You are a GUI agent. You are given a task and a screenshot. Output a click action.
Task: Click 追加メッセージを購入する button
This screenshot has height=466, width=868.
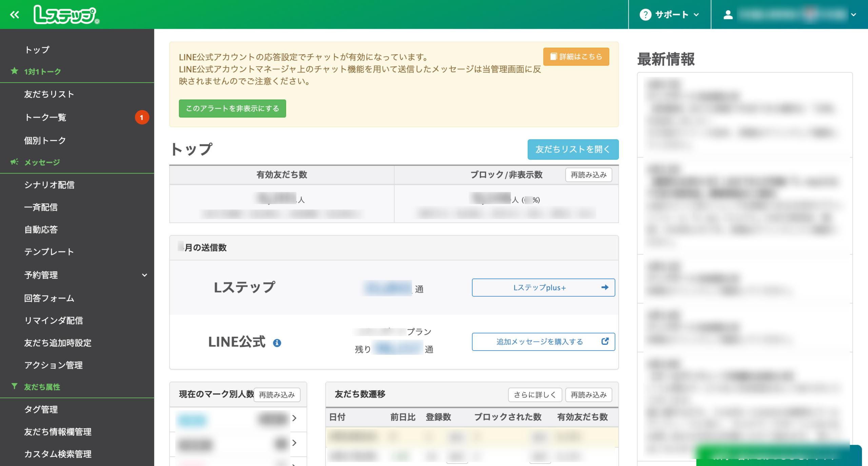pos(543,341)
